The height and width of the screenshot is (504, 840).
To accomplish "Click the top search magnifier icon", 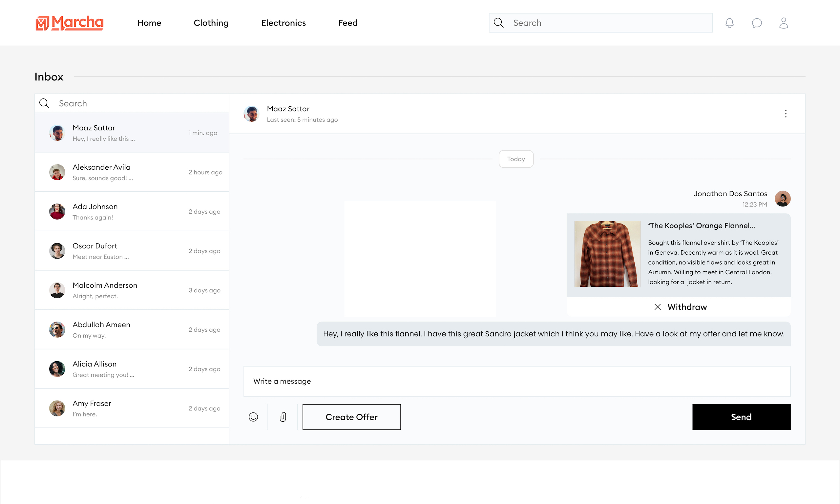I will [498, 23].
